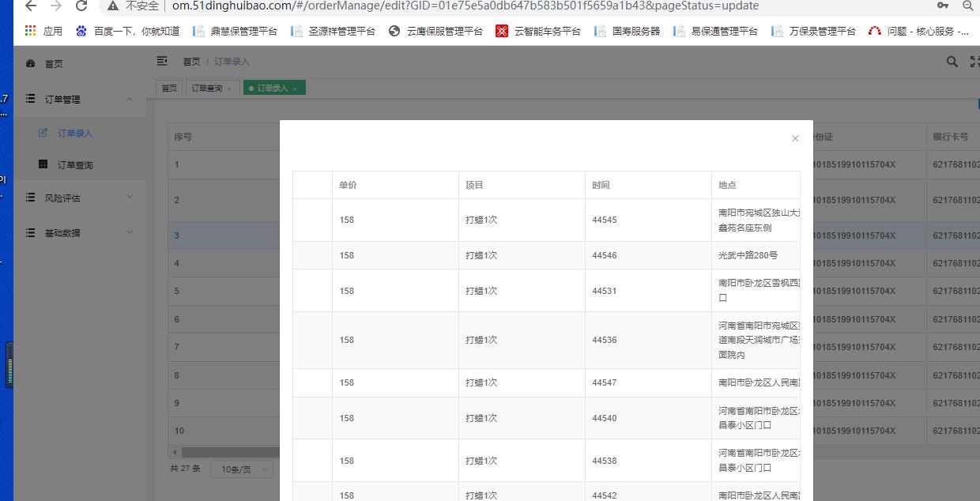Image resolution: width=980 pixels, height=501 pixels.
Task: Open the 应用 apps bookmark icon
Action: click(x=31, y=31)
